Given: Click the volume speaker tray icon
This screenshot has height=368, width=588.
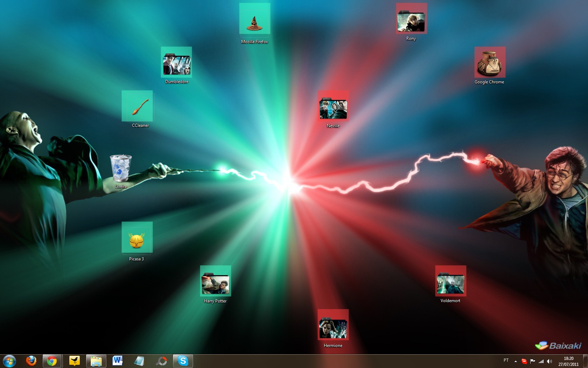Looking at the screenshot, I should (549, 361).
